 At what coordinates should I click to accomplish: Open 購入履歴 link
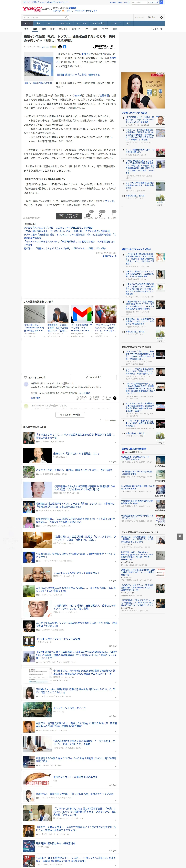(x=152, y=18)
